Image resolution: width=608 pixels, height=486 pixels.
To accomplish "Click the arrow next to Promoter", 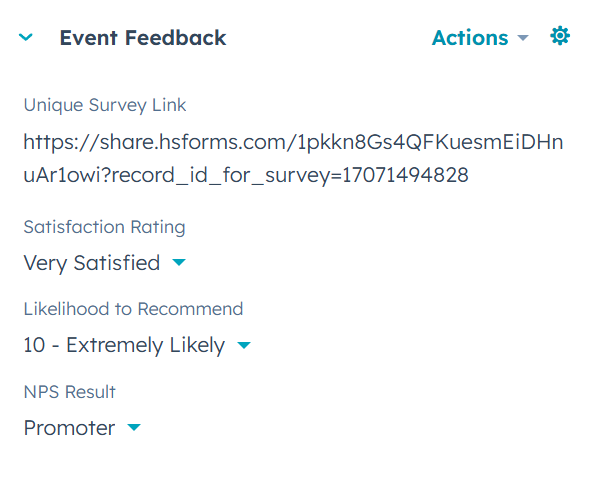I will point(134,427).
